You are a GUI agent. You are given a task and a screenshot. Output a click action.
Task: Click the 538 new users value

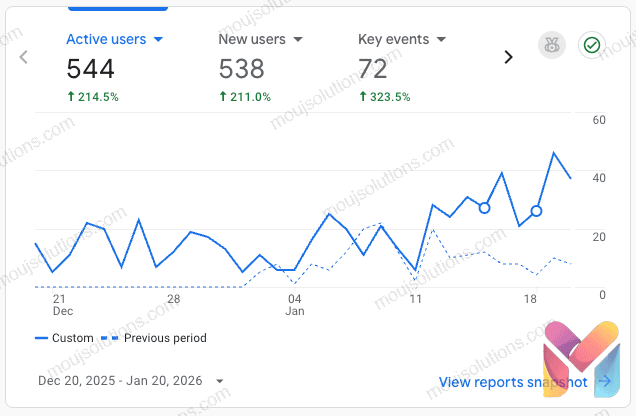pyautogui.click(x=241, y=69)
